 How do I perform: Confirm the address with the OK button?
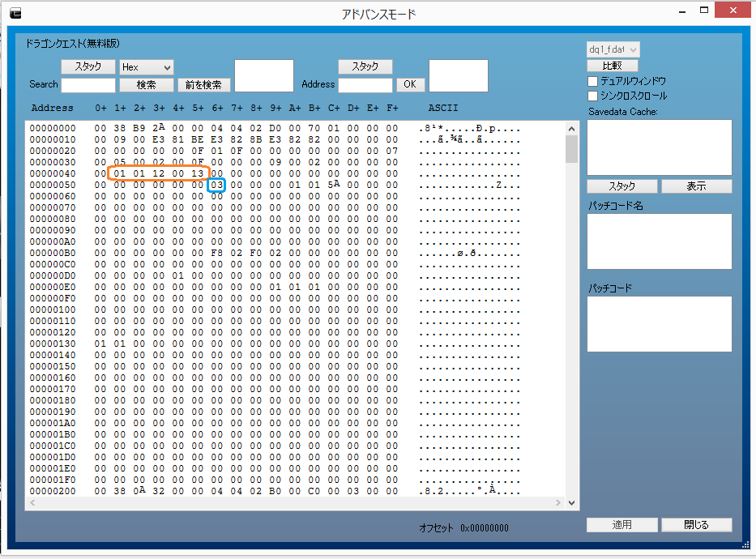pos(410,84)
